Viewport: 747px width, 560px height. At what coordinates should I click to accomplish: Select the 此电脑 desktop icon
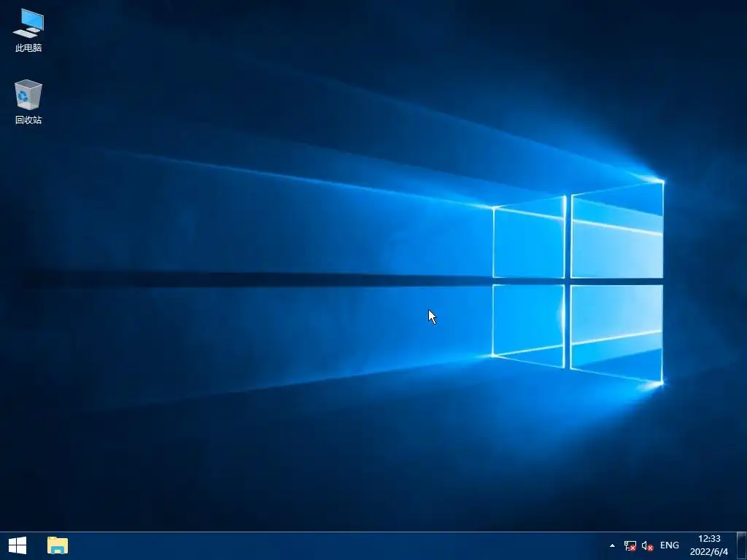(x=28, y=31)
